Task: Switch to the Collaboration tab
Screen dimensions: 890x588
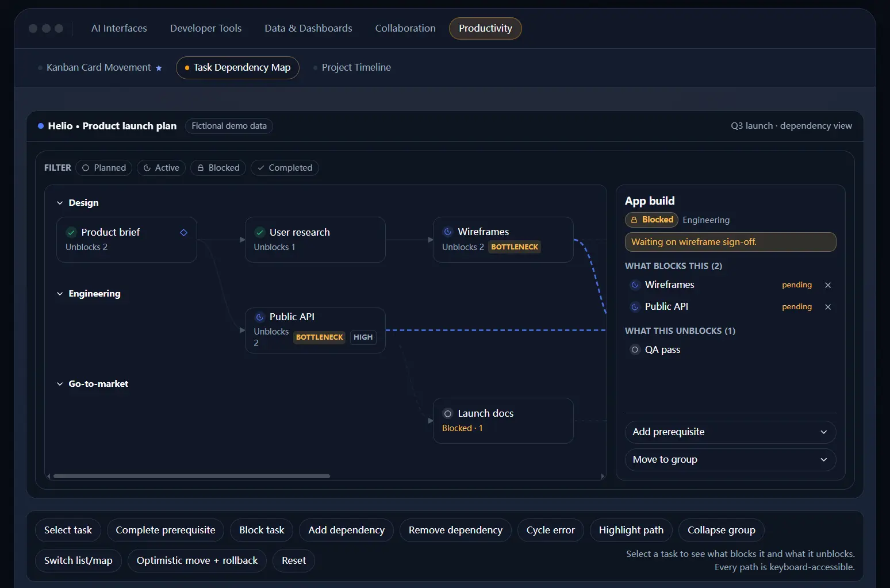Action: point(405,29)
